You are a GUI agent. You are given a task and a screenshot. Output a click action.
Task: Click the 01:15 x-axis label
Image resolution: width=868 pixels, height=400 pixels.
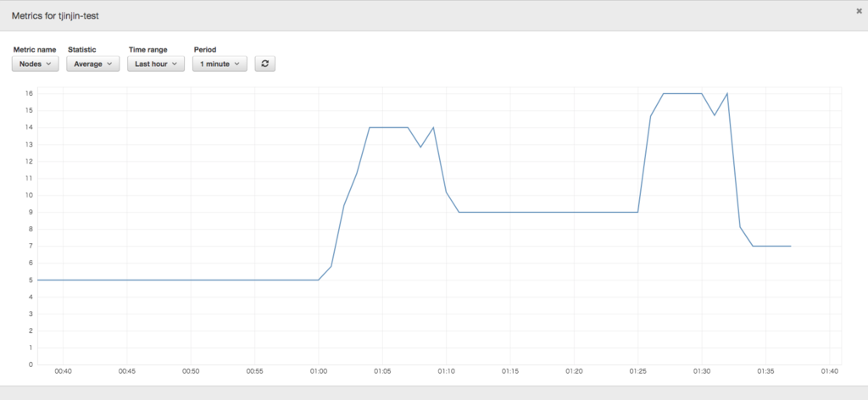[510, 372]
